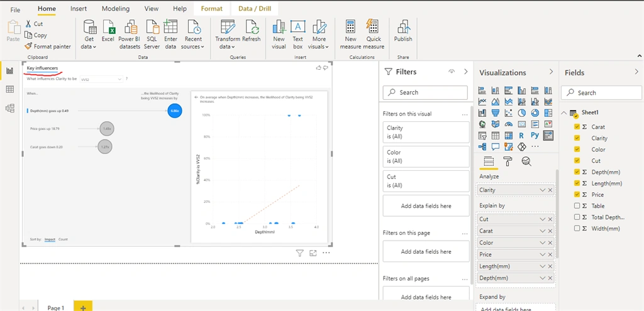Uncheck the Cut field checkbox
The image size is (644, 311).
(x=577, y=161)
